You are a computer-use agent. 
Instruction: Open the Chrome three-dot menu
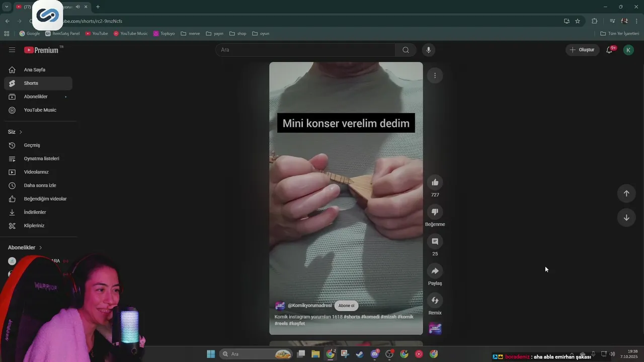(x=637, y=21)
